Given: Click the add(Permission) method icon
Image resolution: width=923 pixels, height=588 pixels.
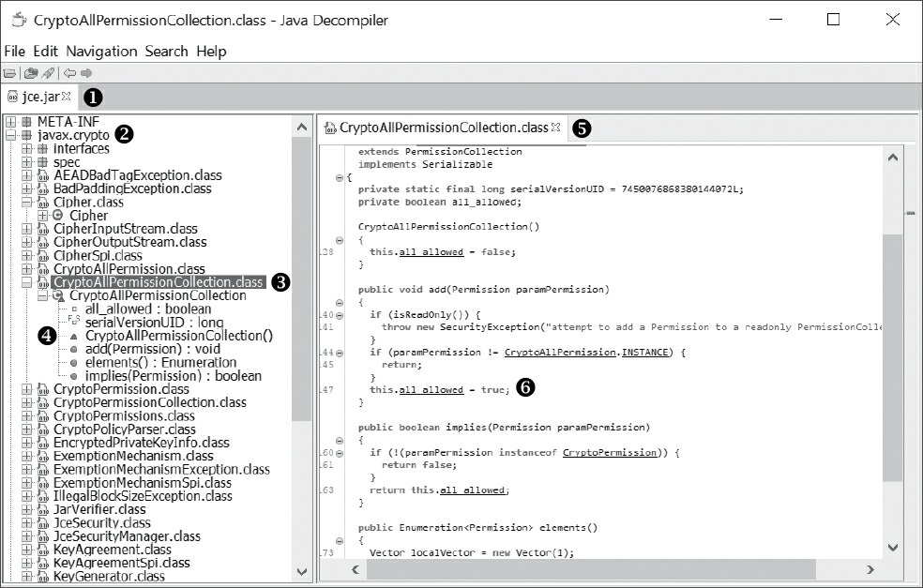Looking at the screenshot, I should [73, 350].
